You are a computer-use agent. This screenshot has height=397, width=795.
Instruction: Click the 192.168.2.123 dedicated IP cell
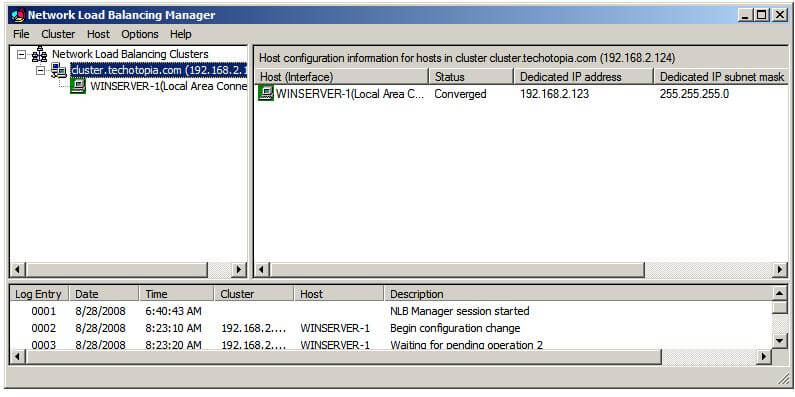[555, 94]
